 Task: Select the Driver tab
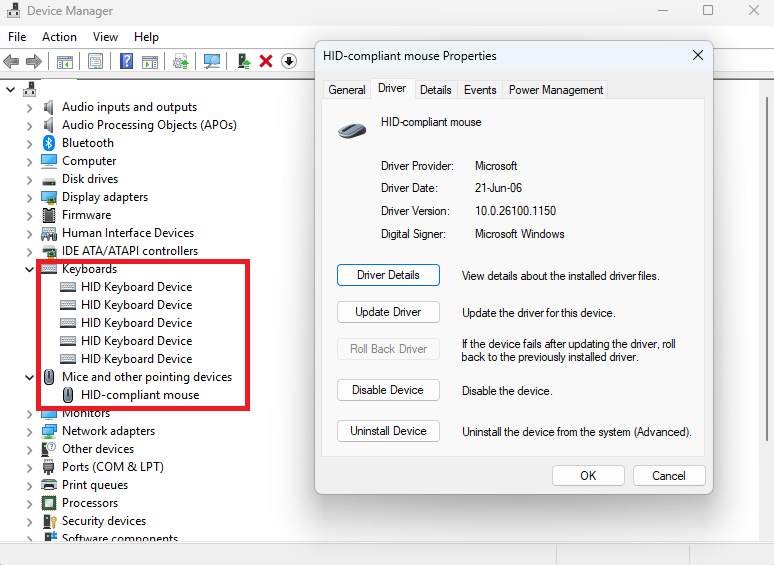coord(392,88)
